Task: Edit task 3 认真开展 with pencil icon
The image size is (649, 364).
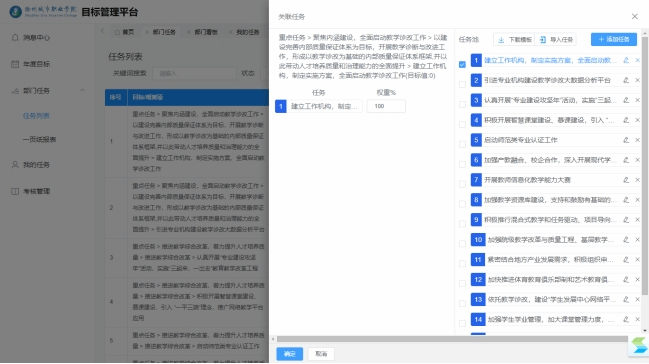Action: (x=626, y=100)
